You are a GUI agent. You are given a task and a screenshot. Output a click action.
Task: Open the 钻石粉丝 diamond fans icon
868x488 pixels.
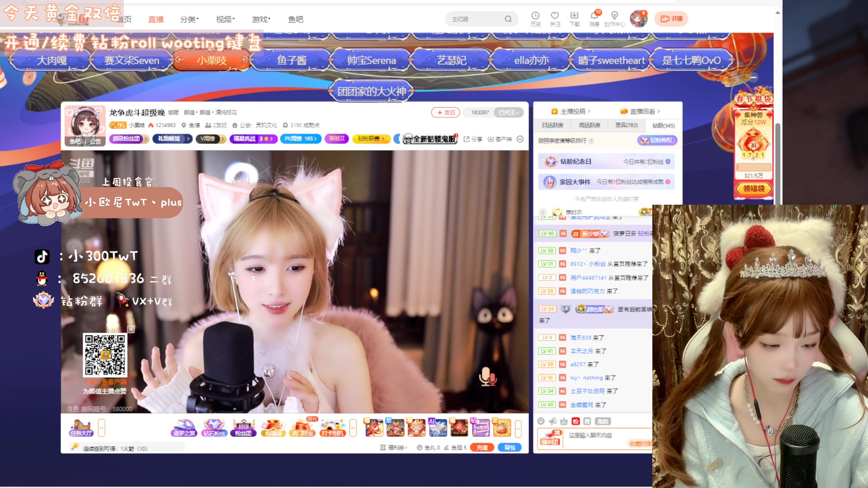point(214,427)
